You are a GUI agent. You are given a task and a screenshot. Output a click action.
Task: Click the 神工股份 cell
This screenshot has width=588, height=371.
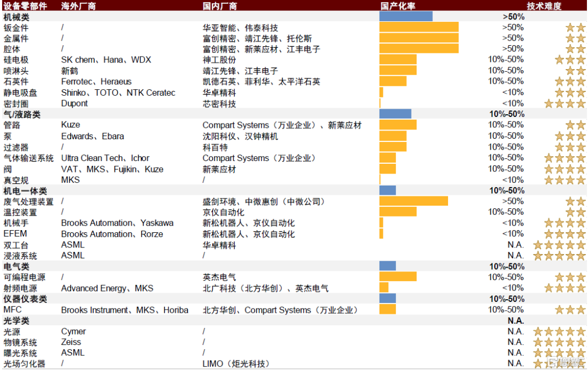pyautogui.click(x=219, y=60)
